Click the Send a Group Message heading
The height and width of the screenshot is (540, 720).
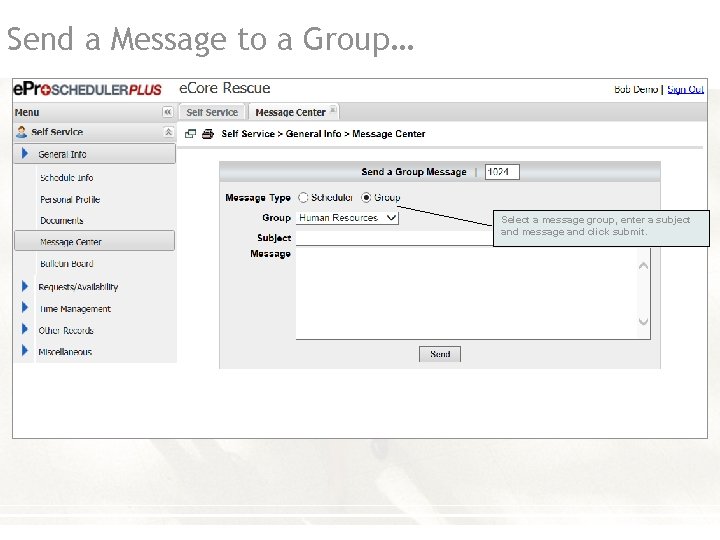tap(414, 172)
